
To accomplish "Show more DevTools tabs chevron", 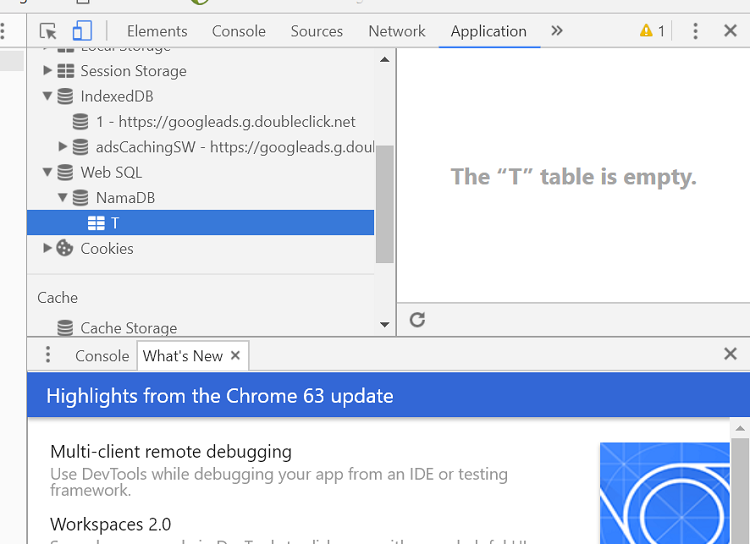I will [x=557, y=31].
